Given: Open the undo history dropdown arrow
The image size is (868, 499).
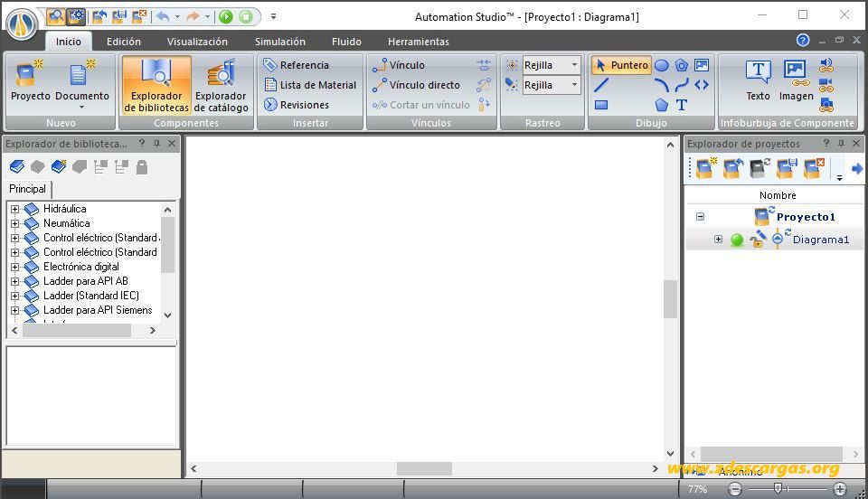Looking at the screenshot, I should pos(177,16).
